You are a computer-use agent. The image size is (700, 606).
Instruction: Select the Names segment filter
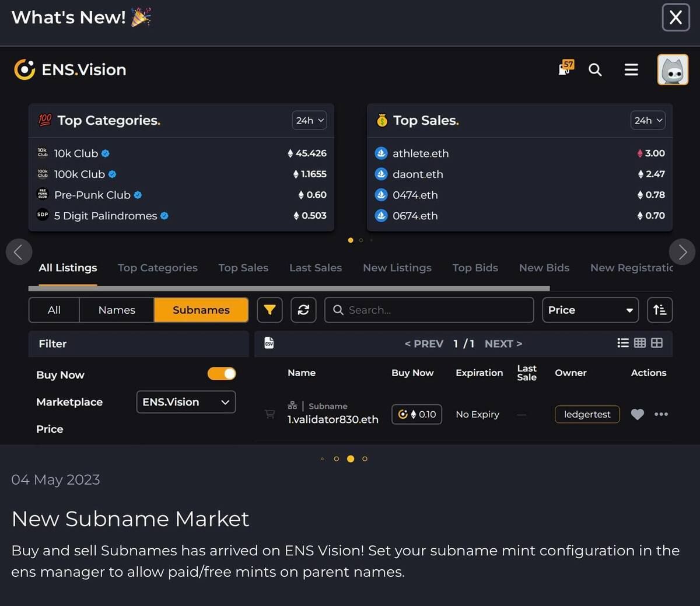pyautogui.click(x=117, y=310)
